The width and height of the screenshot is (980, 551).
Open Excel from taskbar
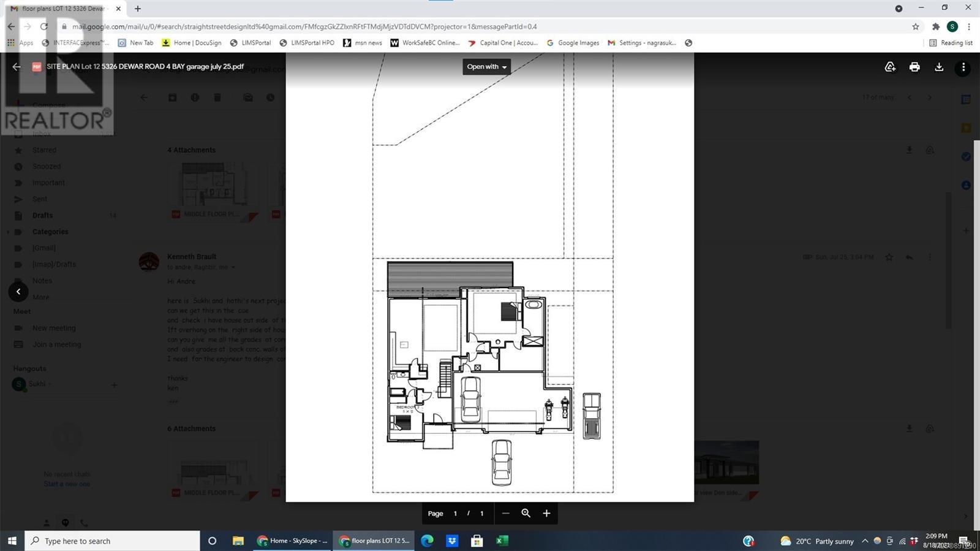(502, 541)
